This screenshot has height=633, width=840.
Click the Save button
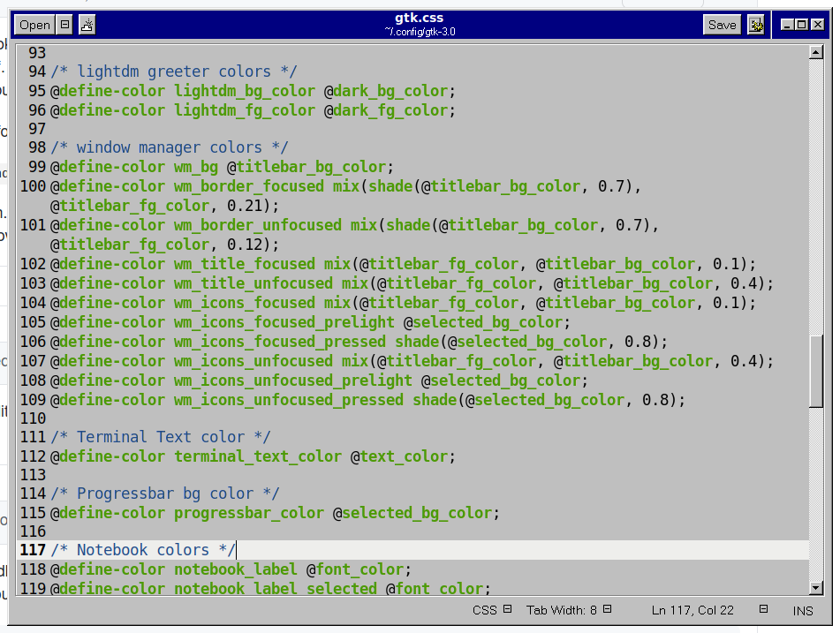pyautogui.click(x=722, y=25)
